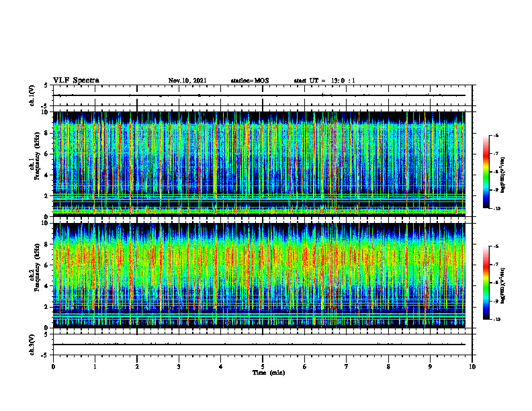Click the ch.1 voltage waveform panel
This screenshot has width=532, height=411.
click(263, 95)
